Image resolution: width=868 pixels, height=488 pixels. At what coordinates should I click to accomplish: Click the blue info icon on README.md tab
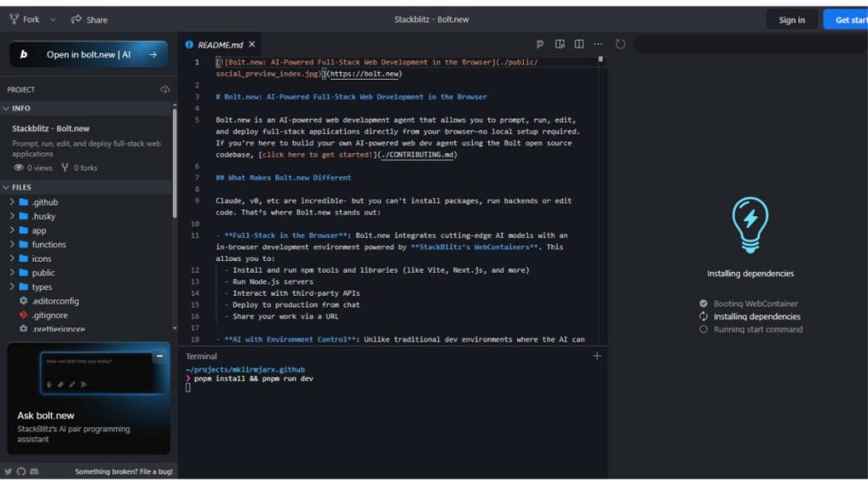(187, 43)
